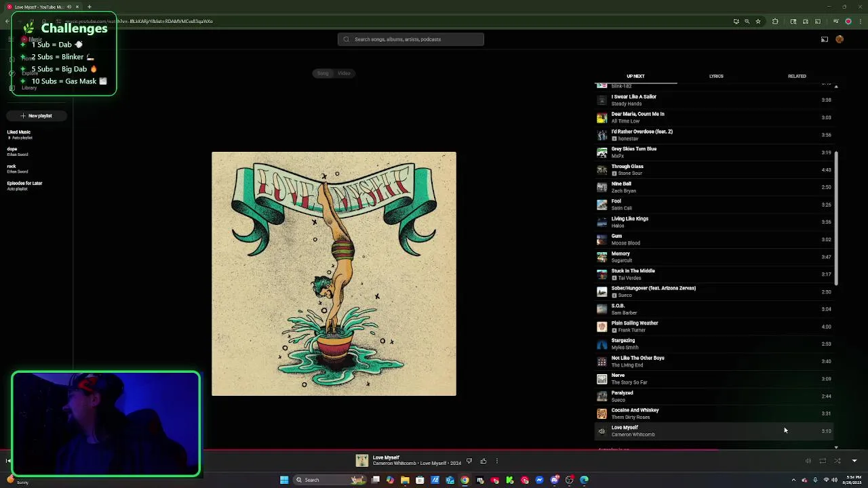
Task: Click the now-playing speaker icon on Love Myself
Action: tap(601, 431)
